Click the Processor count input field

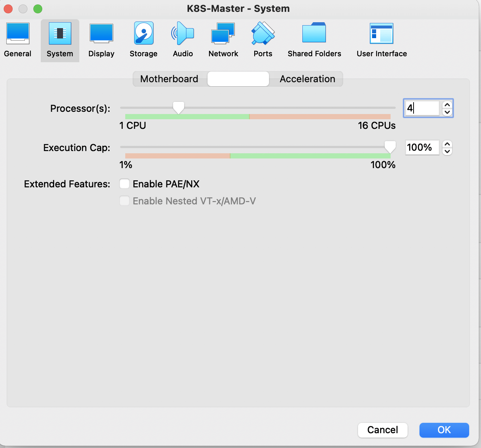422,108
